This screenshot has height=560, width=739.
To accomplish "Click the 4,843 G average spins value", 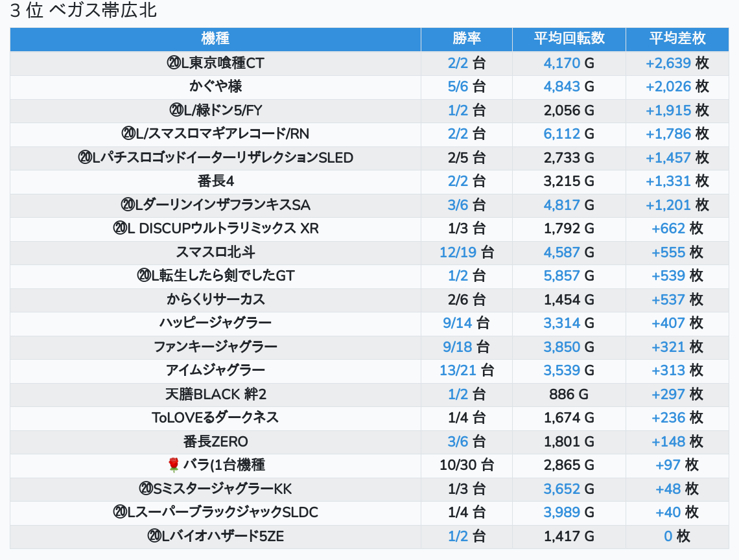I will click(569, 87).
